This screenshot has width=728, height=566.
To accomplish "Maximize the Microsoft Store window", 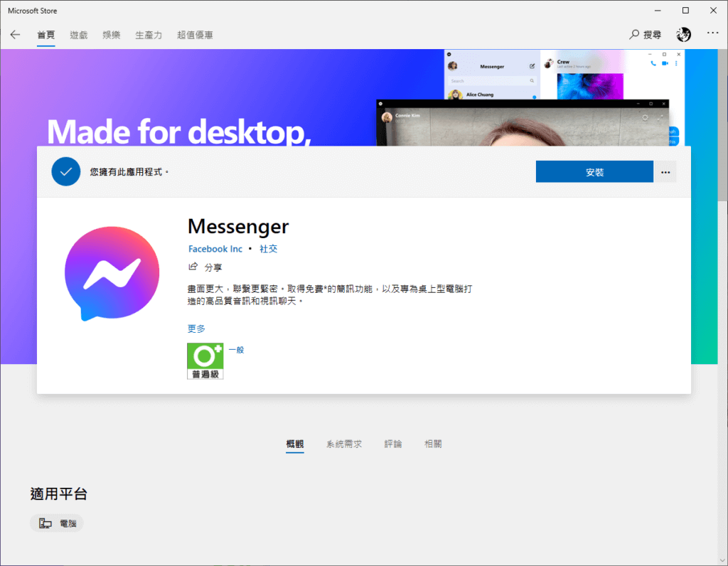I will click(685, 10).
